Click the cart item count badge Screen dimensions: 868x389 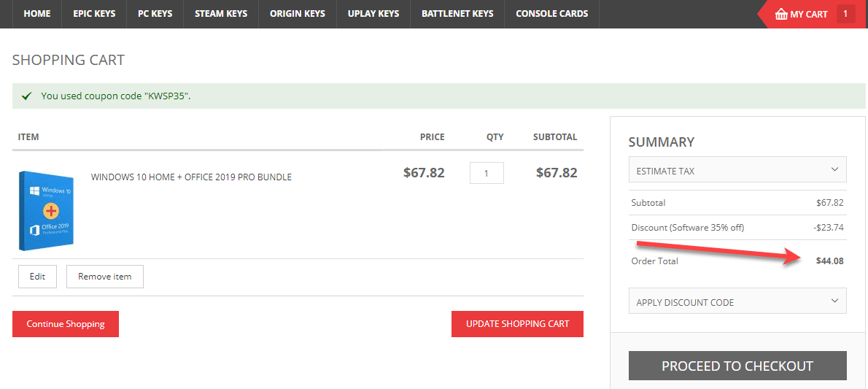point(846,14)
